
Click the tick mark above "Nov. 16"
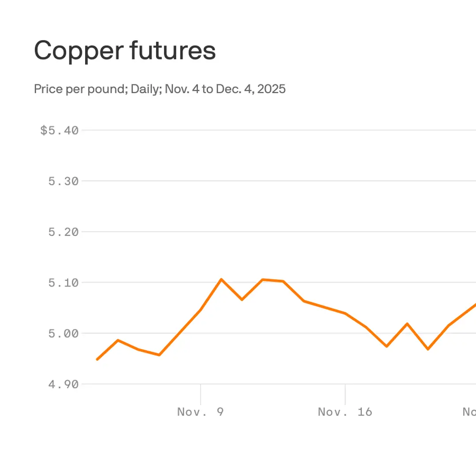click(345, 394)
